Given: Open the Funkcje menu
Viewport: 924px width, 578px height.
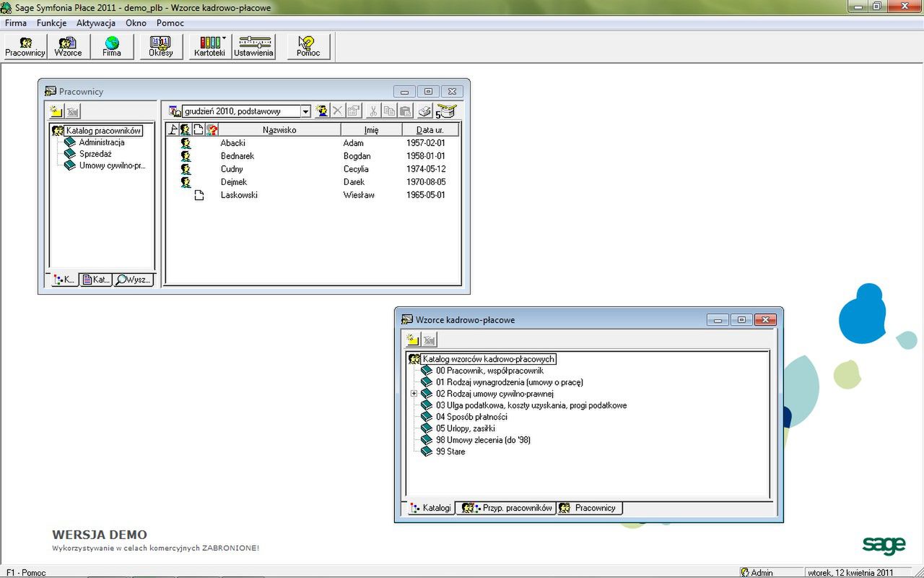Looking at the screenshot, I should click(51, 23).
